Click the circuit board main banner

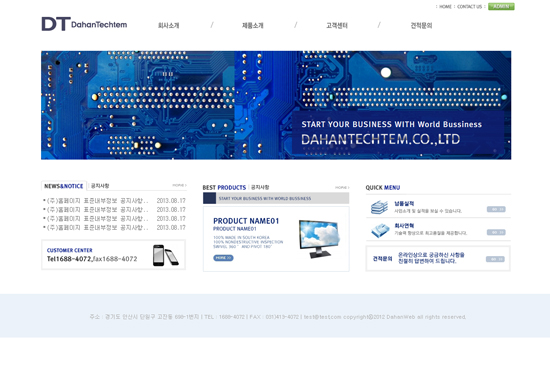(x=276, y=105)
